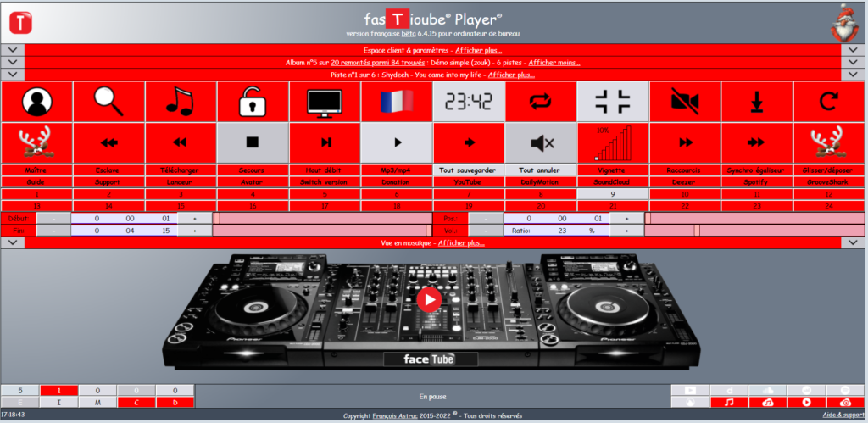Collapse the Album n°5 row chevron

[x=12, y=62]
